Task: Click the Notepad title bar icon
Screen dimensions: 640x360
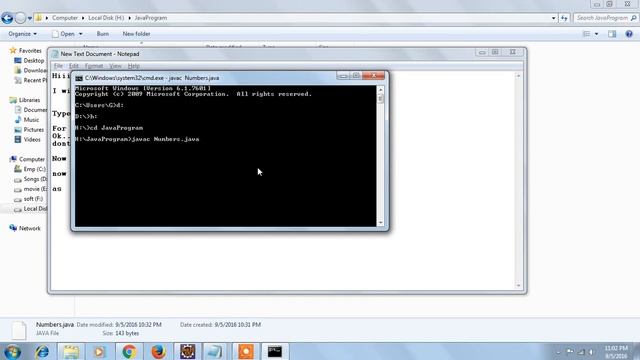Action: 55,54
